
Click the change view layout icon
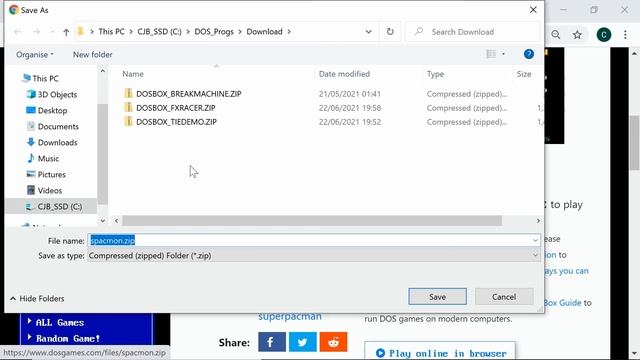click(x=491, y=54)
